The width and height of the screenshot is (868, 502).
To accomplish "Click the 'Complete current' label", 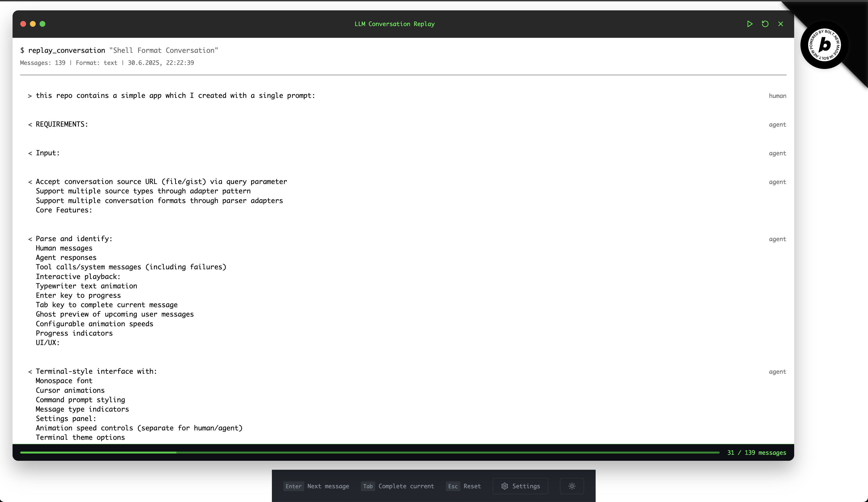I will click(x=406, y=486).
